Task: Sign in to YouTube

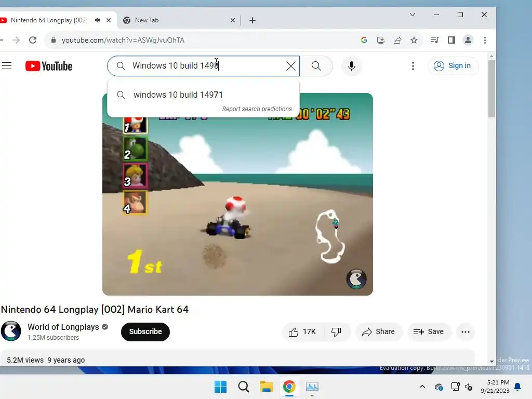Action: click(453, 66)
